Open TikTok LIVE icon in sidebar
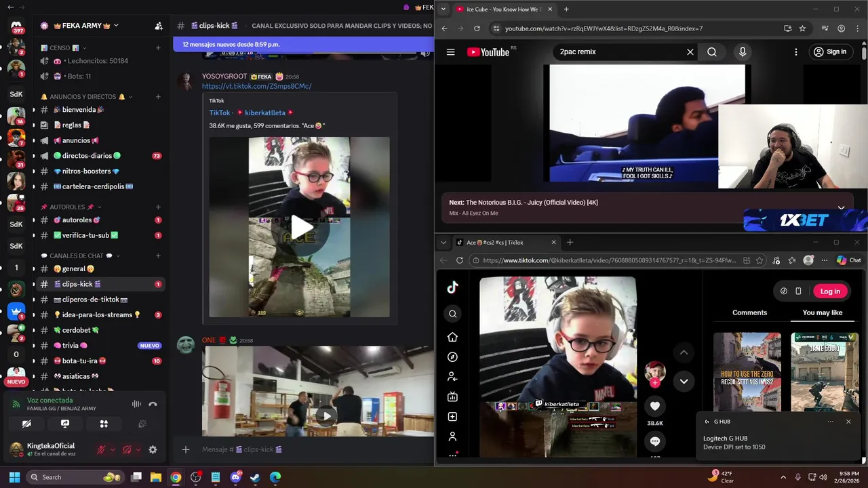 (x=453, y=396)
